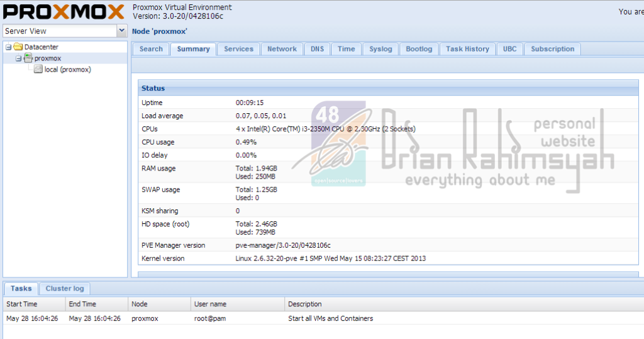
Task: Sort by Description column header
Action: point(464,304)
